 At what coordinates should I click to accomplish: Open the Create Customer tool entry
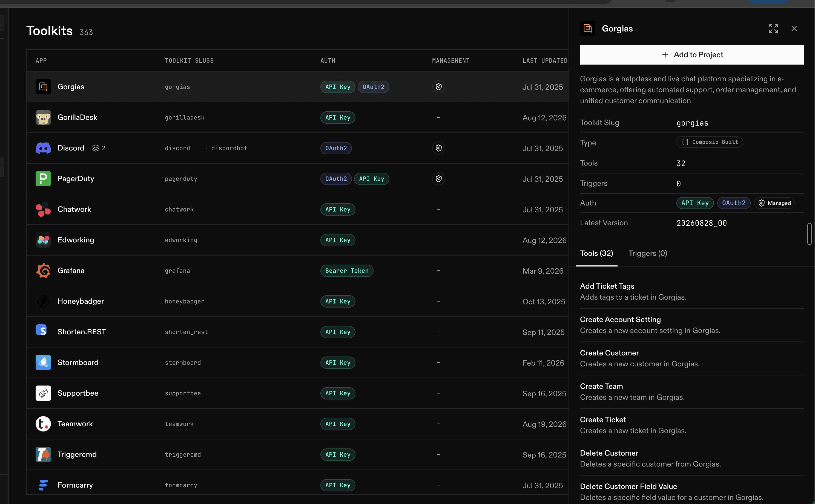(x=691, y=358)
